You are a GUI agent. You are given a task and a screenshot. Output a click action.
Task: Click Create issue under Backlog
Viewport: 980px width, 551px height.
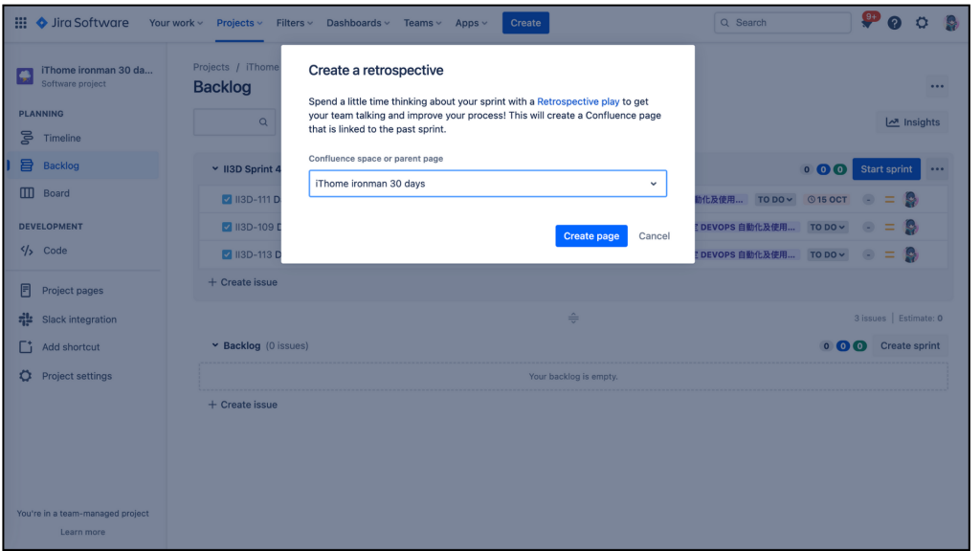242,405
